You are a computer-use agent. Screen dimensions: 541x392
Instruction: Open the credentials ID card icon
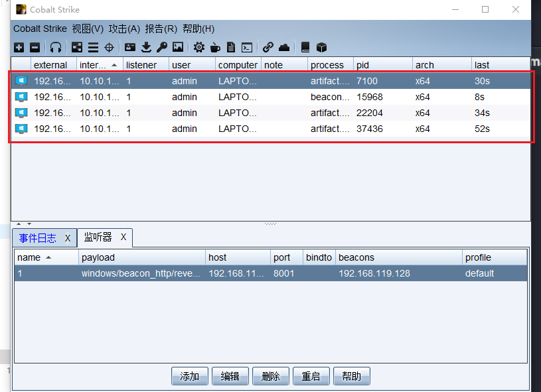(x=130, y=47)
